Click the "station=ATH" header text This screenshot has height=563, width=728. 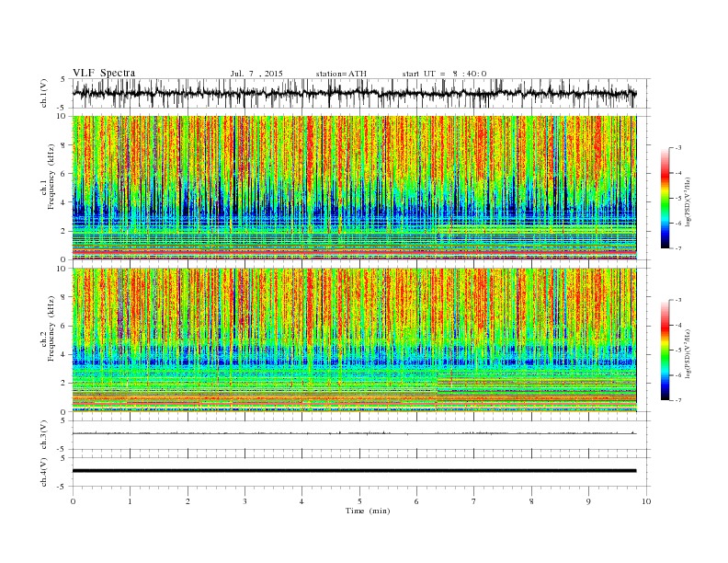point(341,74)
